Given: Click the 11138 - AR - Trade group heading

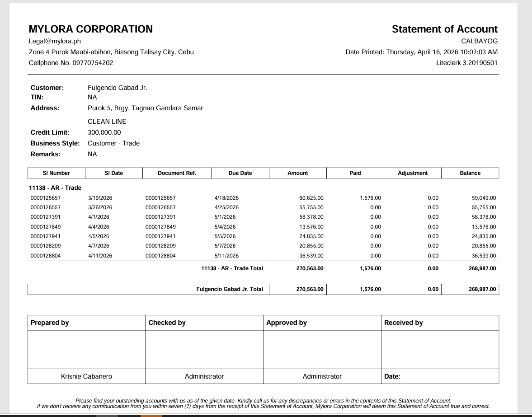Looking at the screenshot, I should click(x=56, y=187).
